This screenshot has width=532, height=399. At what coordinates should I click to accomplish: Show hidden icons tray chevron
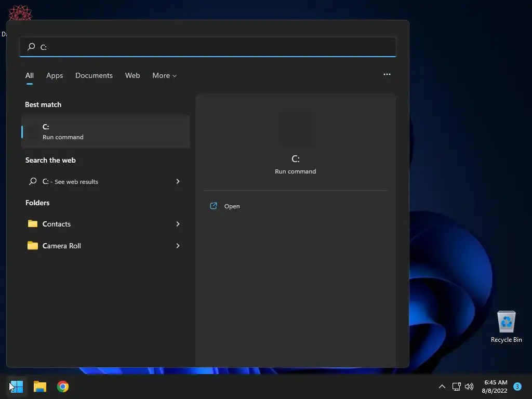pyautogui.click(x=442, y=387)
